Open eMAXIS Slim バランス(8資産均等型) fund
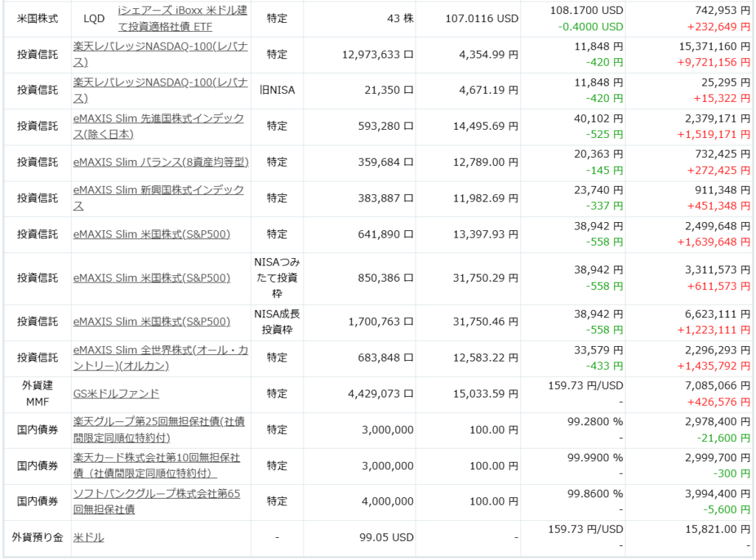This screenshot has width=756, height=560. (x=161, y=162)
